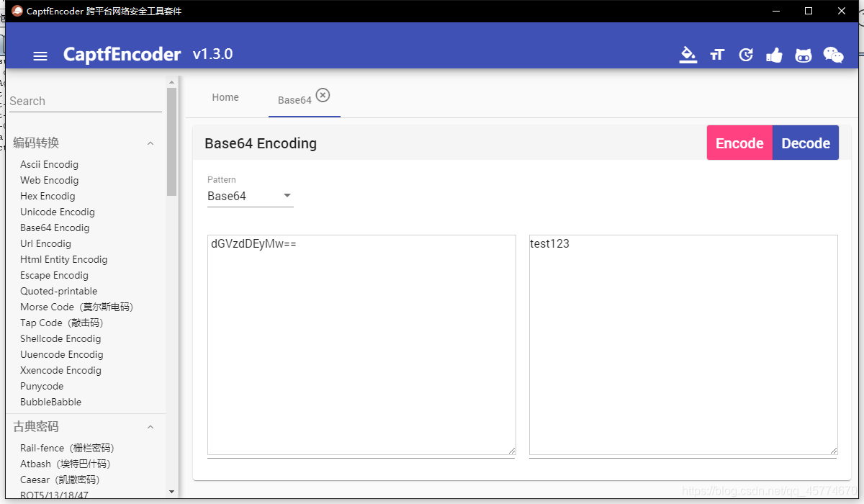Open Punycode in sidebar
This screenshot has height=504, width=864.
click(42, 386)
